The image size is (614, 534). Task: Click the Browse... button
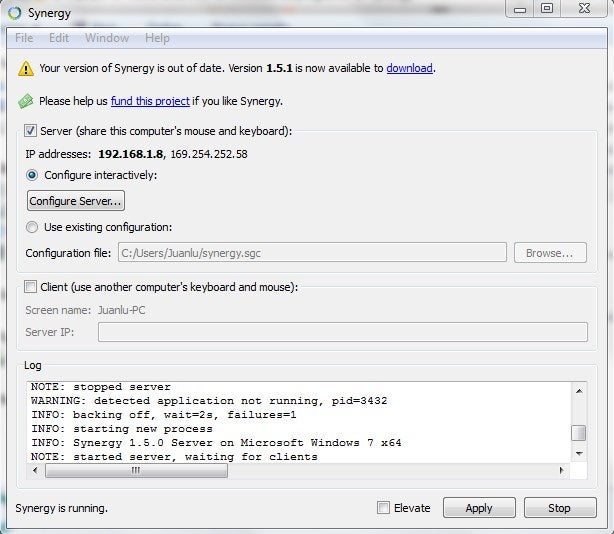point(550,253)
